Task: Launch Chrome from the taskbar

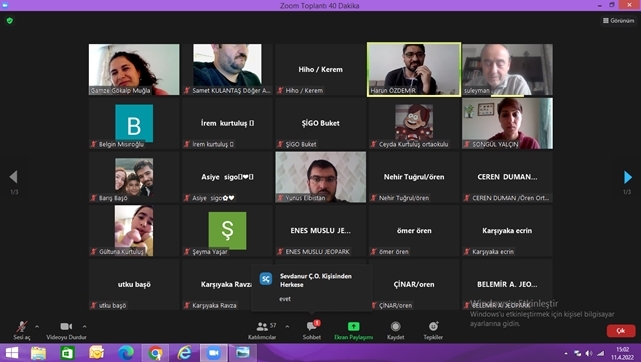Action: [x=155, y=353]
